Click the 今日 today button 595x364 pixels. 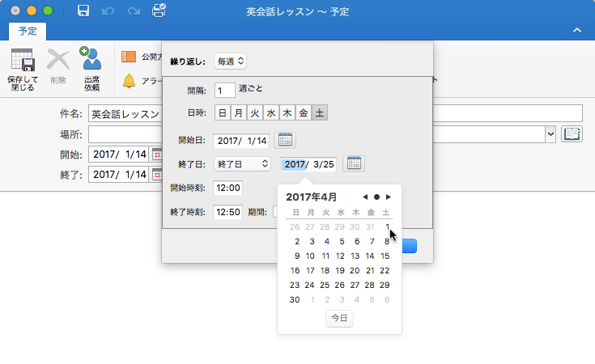tap(339, 318)
